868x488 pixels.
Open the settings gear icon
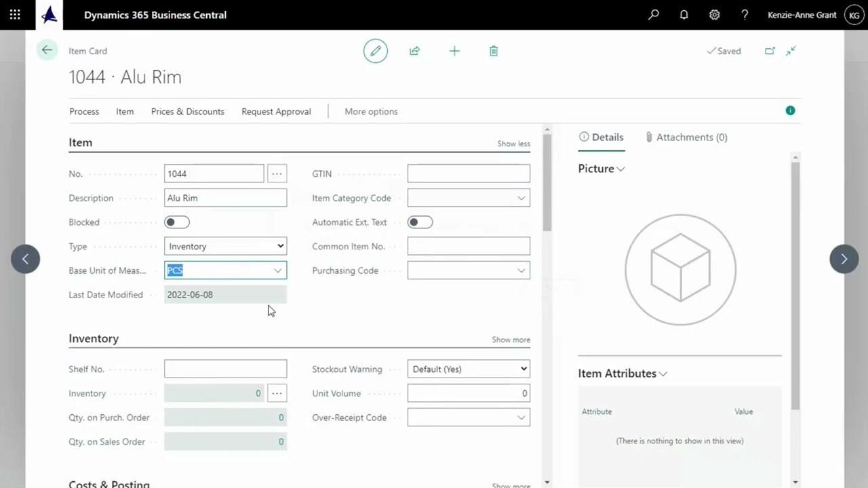point(715,14)
